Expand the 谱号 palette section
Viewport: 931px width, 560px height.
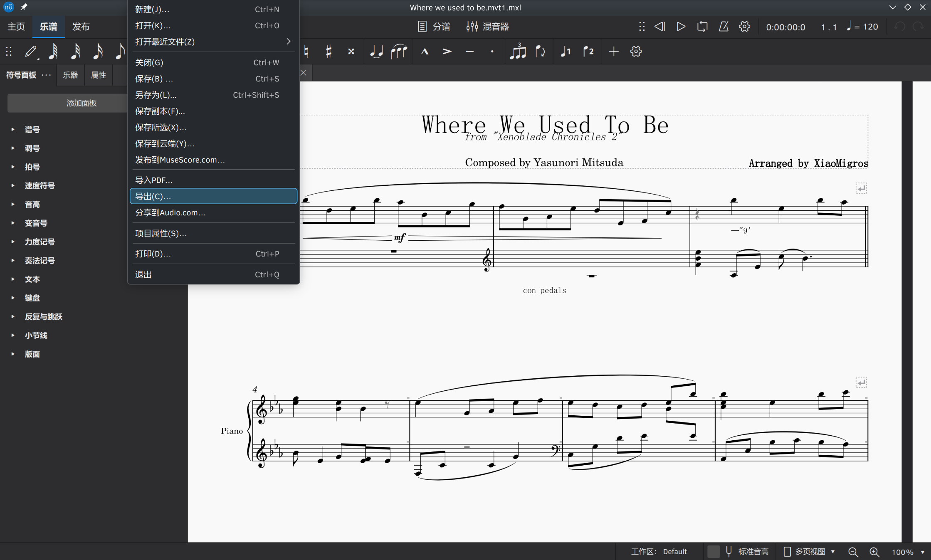click(x=32, y=129)
